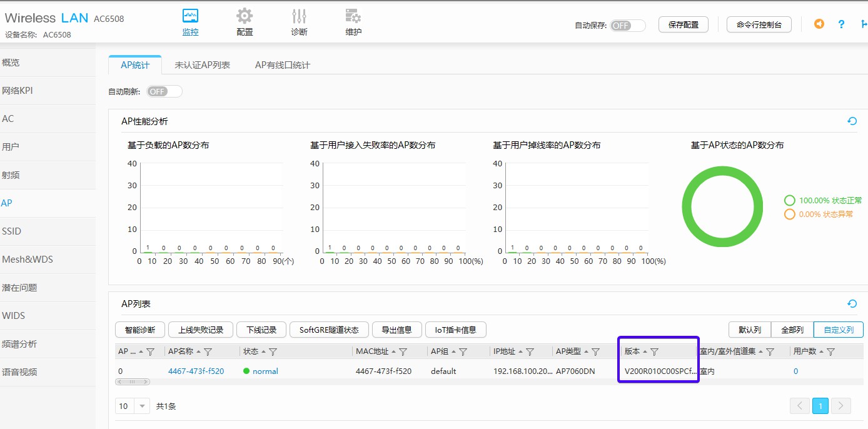Open SSID in the sidebar
The height and width of the screenshot is (429, 868).
coord(48,231)
